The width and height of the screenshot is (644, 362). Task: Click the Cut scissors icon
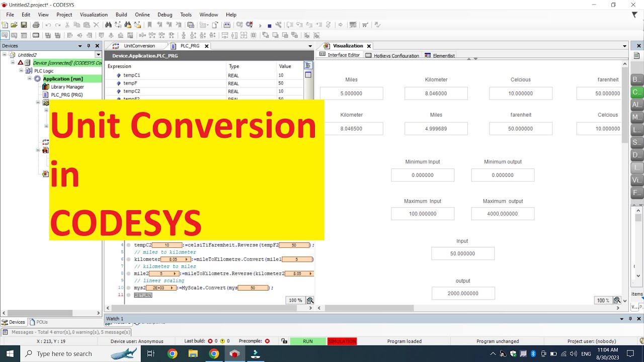(x=67, y=25)
